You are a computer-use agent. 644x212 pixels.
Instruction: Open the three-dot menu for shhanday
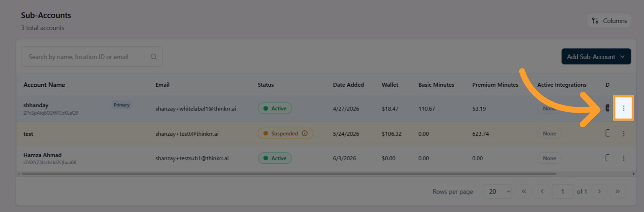click(624, 108)
